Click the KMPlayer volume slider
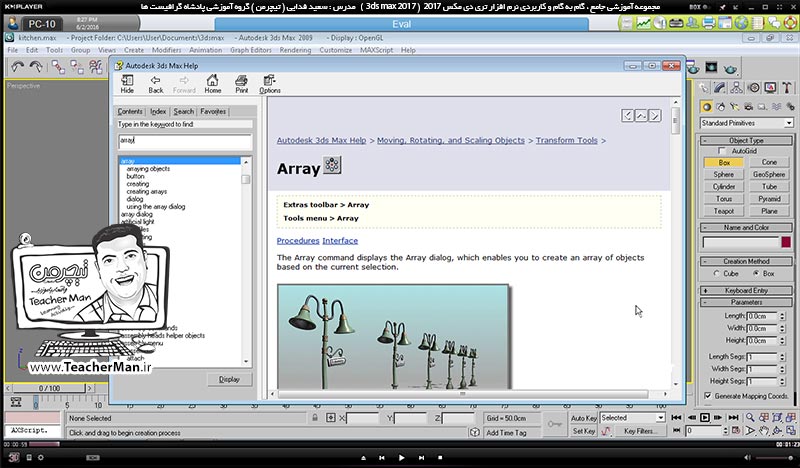The image size is (800, 468). pos(775,458)
